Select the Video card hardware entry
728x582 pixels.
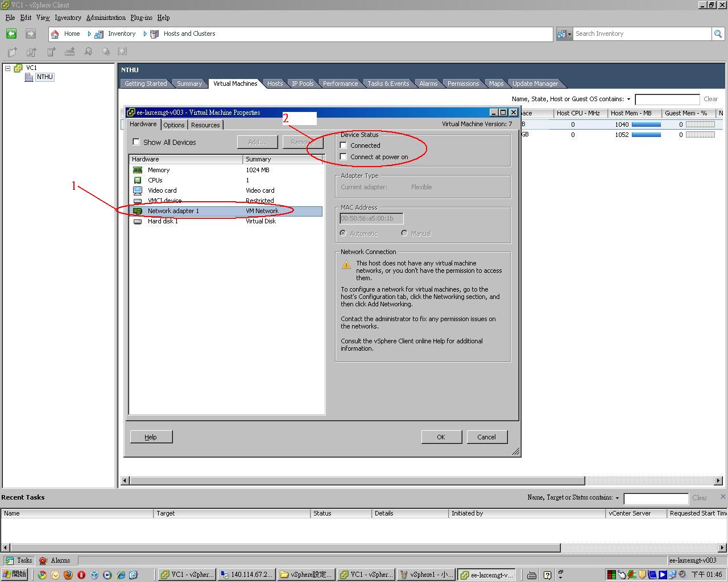(x=162, y=190)
